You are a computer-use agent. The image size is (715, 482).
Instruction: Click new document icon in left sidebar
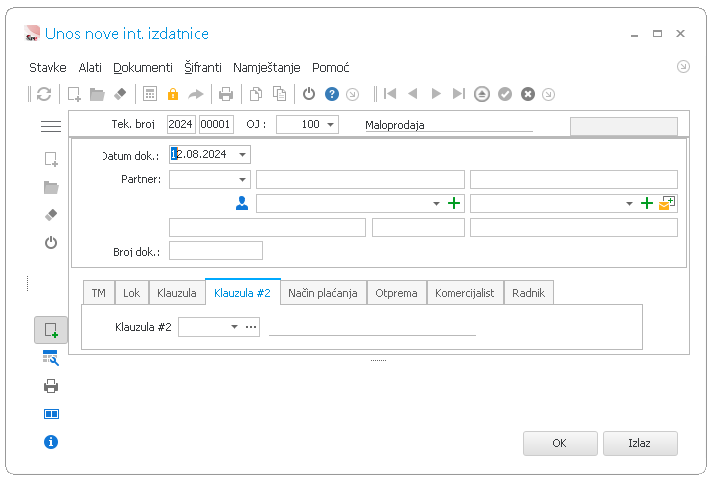click(x=51, y=160)
